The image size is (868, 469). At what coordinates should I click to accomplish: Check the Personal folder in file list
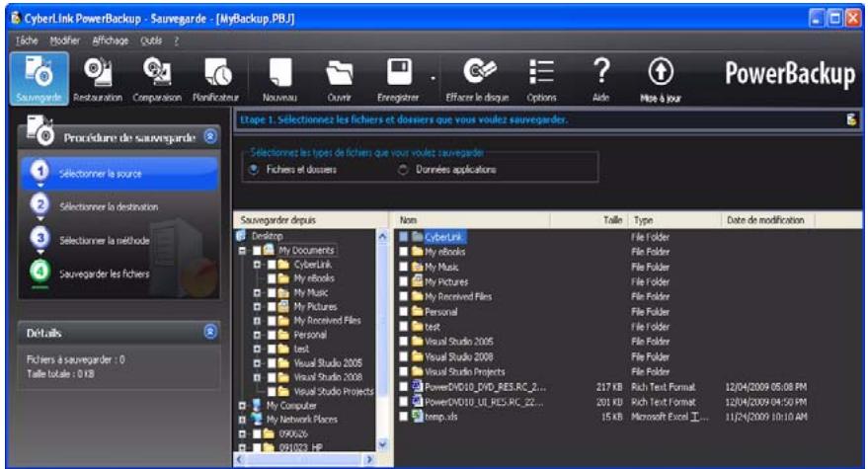pyautogui.click(x=404, y=312)
